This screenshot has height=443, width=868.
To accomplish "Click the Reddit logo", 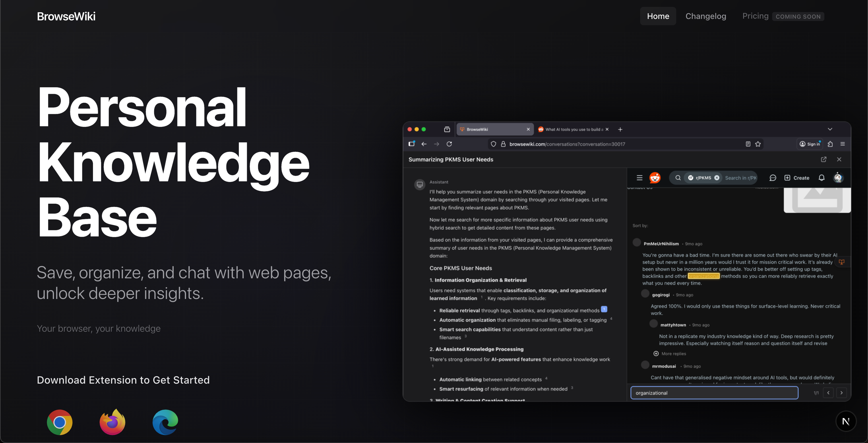I will click(655, 178).
